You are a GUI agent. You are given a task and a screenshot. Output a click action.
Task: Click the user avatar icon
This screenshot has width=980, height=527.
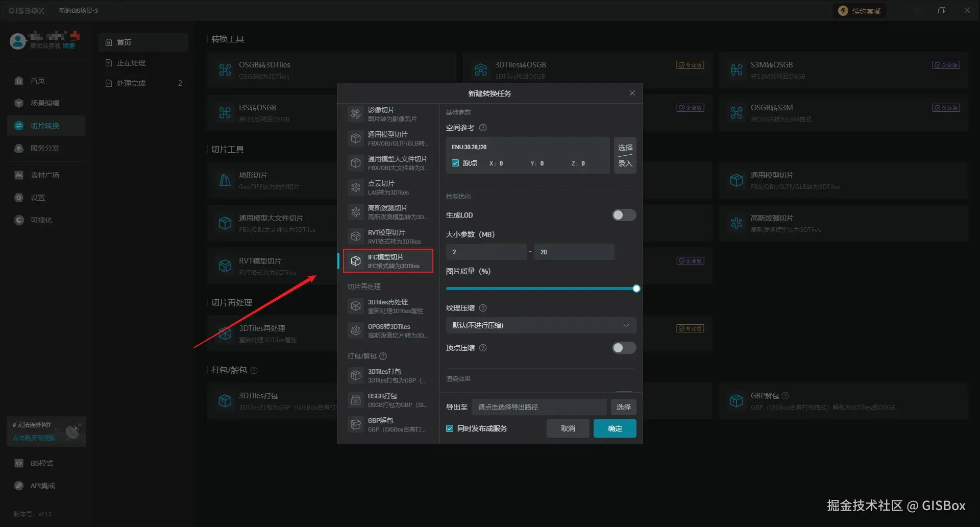tap(18, 41)
